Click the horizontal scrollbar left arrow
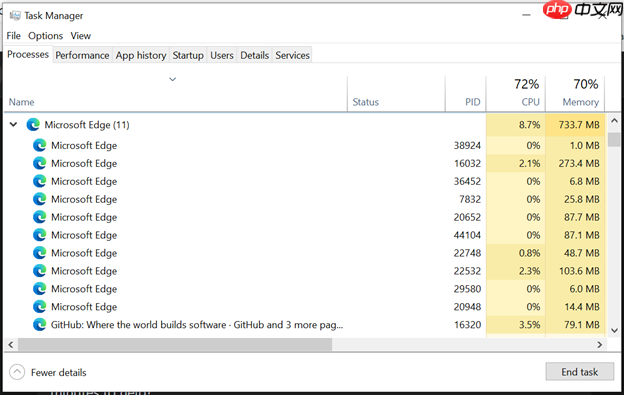Viewport: 624px width, 395px height. (x=11, y=344)
